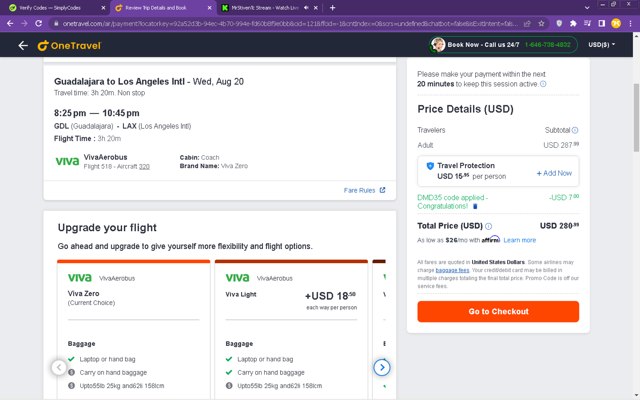Open the baggage fees link
This screenshot has height=400, width=640.
[x=452, y=270]
